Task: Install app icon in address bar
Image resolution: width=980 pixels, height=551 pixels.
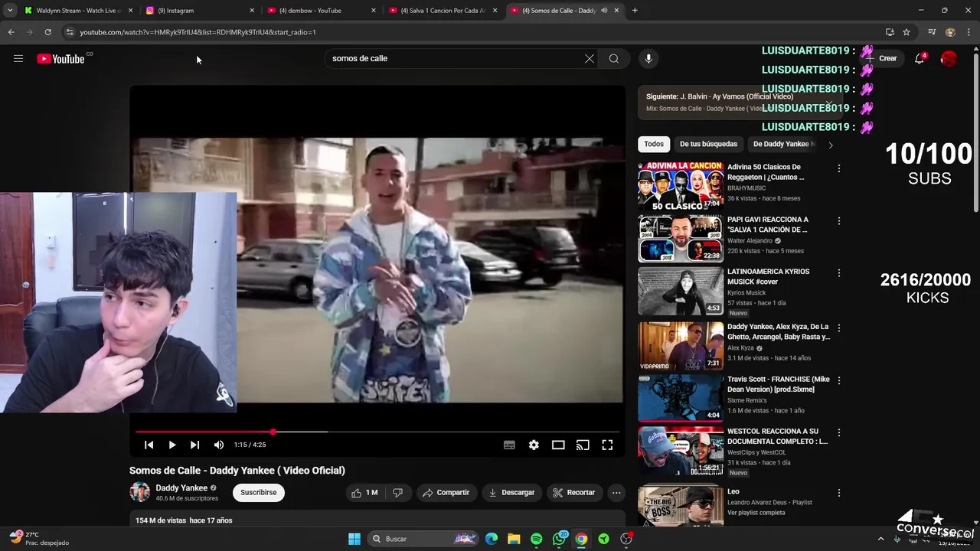Action: tap(890, 32)
